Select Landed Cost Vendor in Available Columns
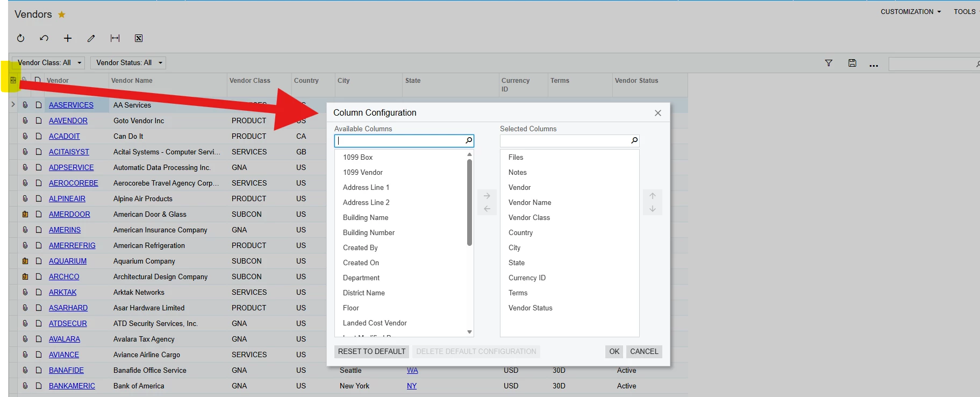980x397 pixels. coord(375,323)
